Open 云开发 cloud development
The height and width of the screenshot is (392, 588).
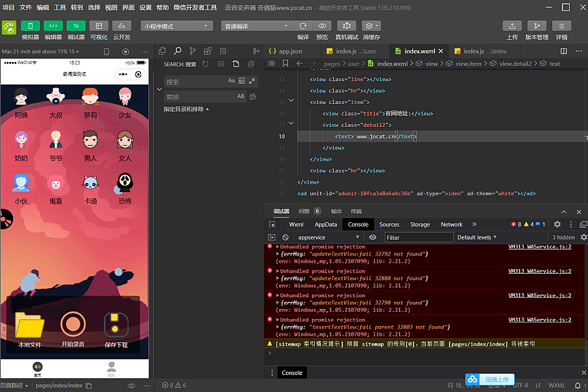[x=122, y=26]
